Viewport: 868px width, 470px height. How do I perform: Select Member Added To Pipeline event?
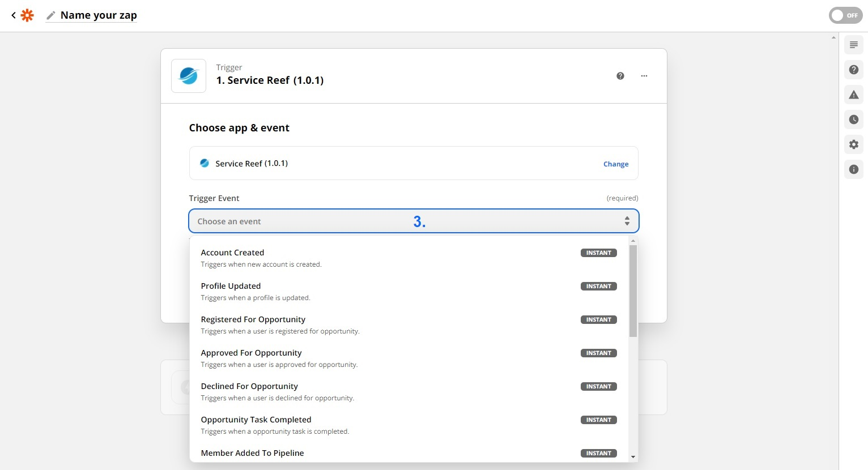coord(409,454)
